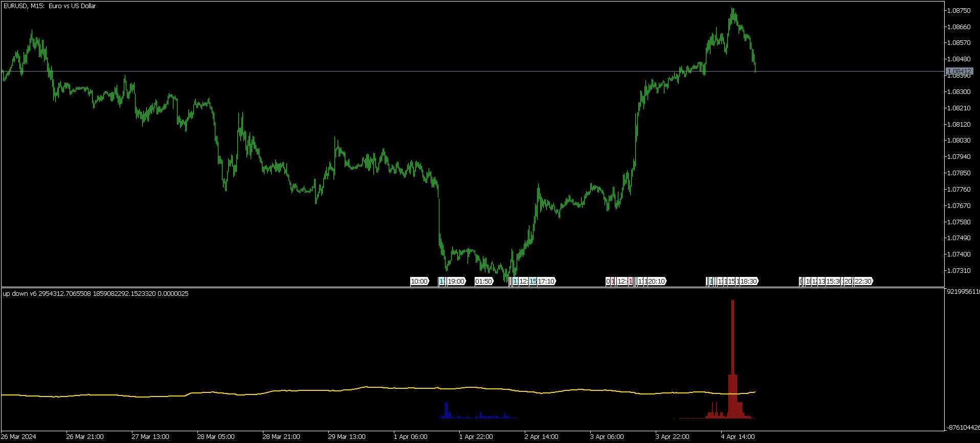Select the 20:10 event marker
The image size is (980, 443).
tap(657, 281)
